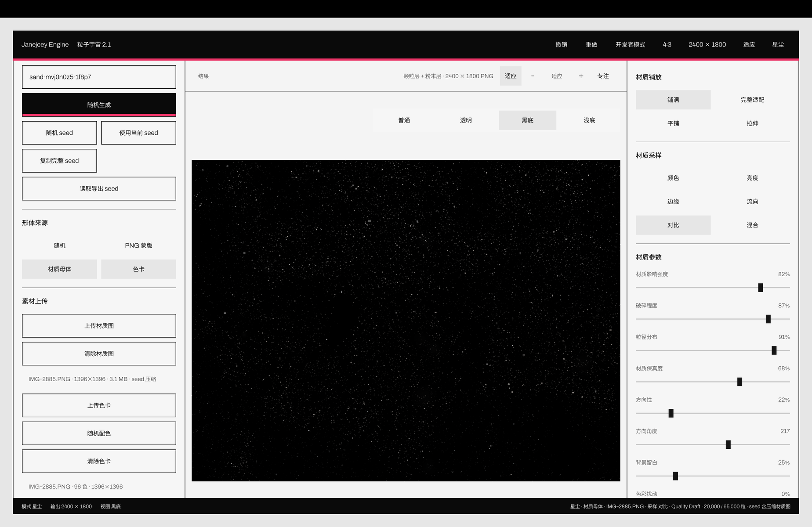This screenshot has height=527, width=812.
Task: Open the 2400 × 1800 resolution option
Action: pyautogui.click(x=707, y=44)
